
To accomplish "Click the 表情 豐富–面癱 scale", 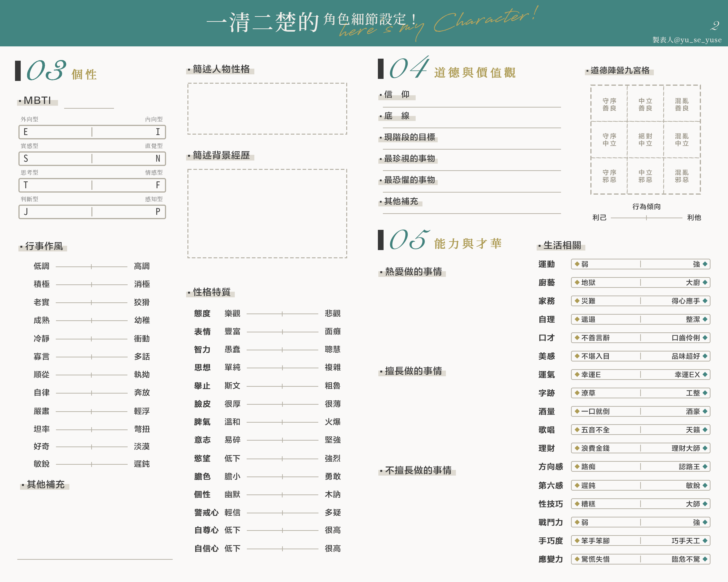I will [x=282, y=332].
